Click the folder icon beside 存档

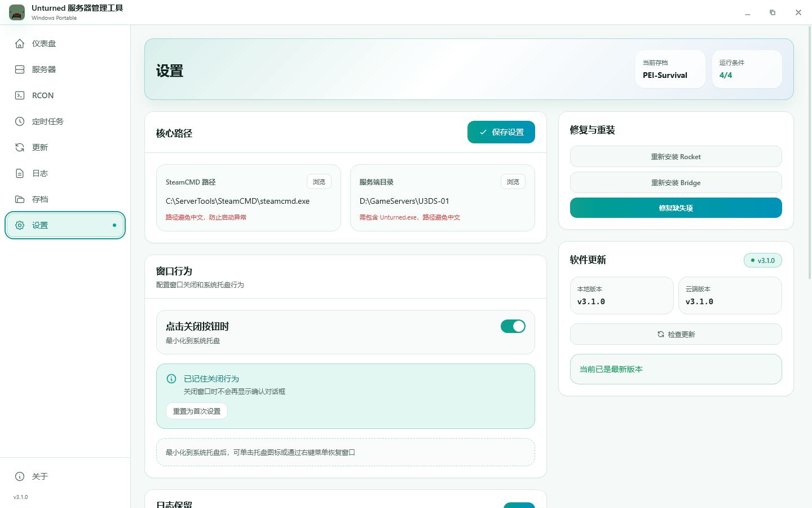pos(20,199)
